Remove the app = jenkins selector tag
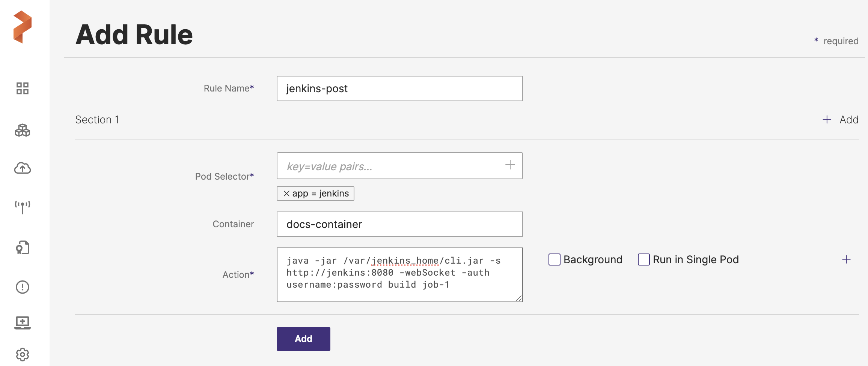The width and height of the screenshot is (868, 366). [286, 193]
